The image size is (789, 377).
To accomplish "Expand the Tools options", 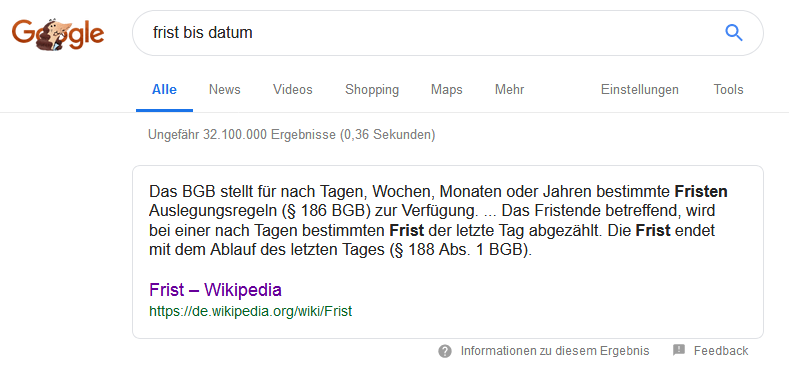I will (728, 90).
